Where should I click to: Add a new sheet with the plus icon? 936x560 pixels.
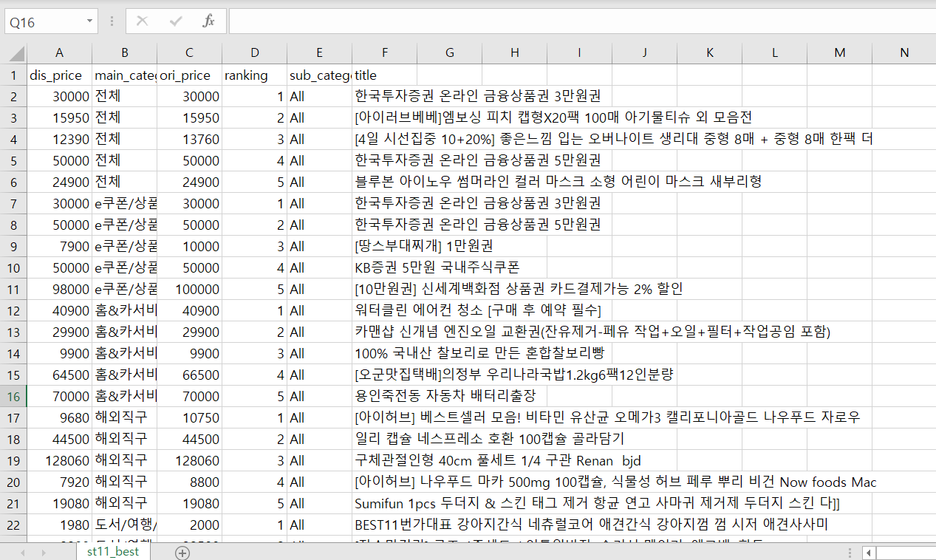click(x=182, y=552)
